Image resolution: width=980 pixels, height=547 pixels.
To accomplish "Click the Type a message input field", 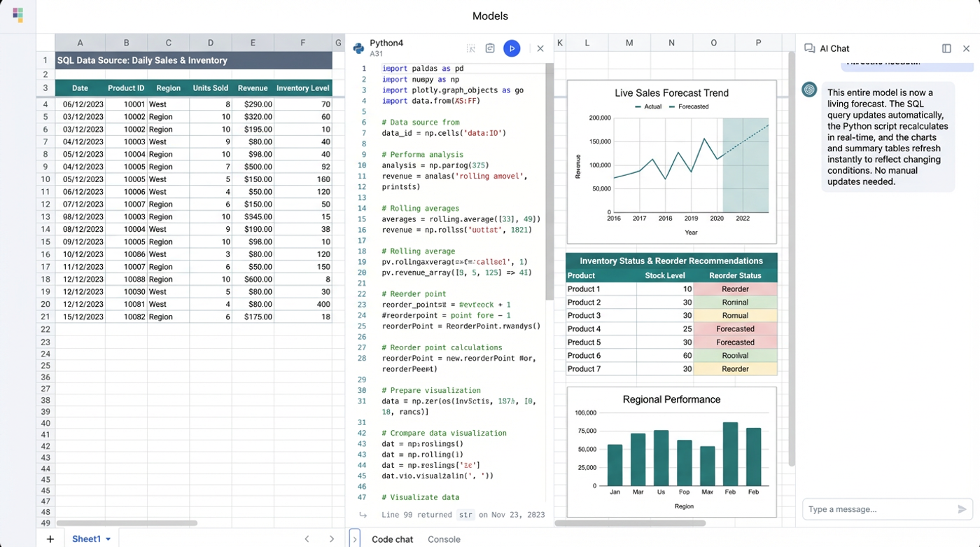I will [x=875, y=509].
